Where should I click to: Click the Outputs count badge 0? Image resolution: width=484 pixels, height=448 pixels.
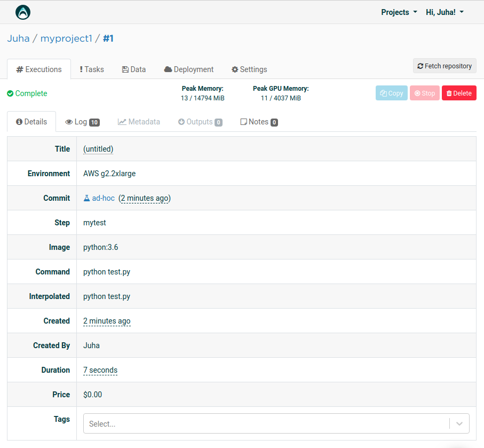219,122
